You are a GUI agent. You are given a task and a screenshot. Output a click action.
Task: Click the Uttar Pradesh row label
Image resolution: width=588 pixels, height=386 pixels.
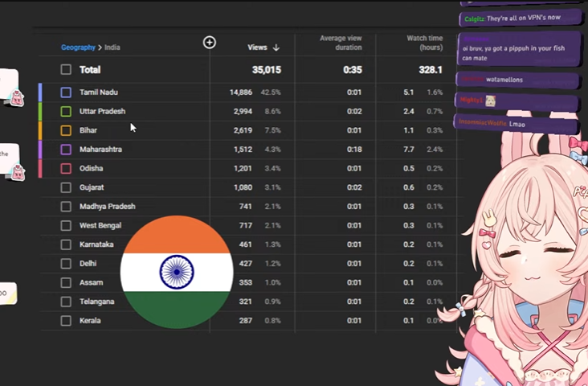tap(102, 111)
